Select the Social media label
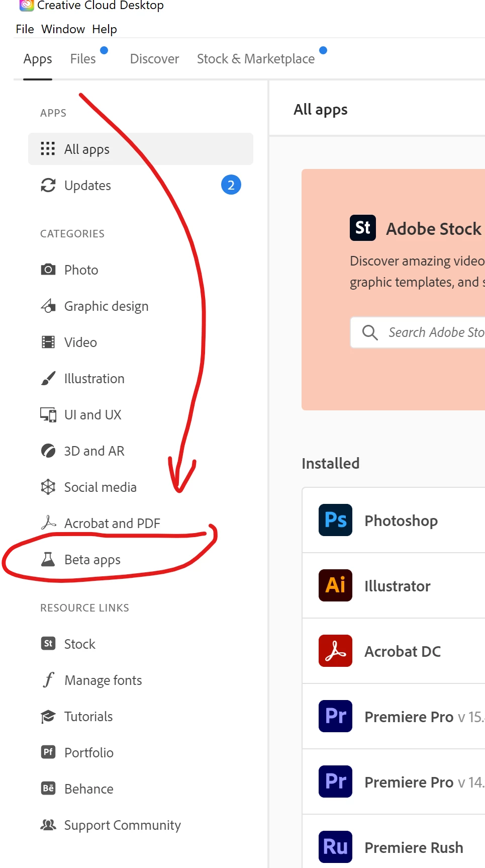Viewport: 485px width, 868px height. click(x=101, y=487)
